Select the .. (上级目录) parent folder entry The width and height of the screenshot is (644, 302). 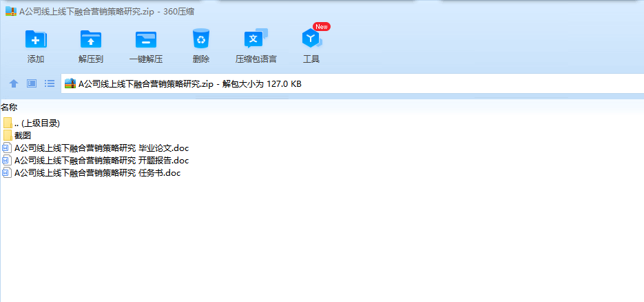[32, 123]
